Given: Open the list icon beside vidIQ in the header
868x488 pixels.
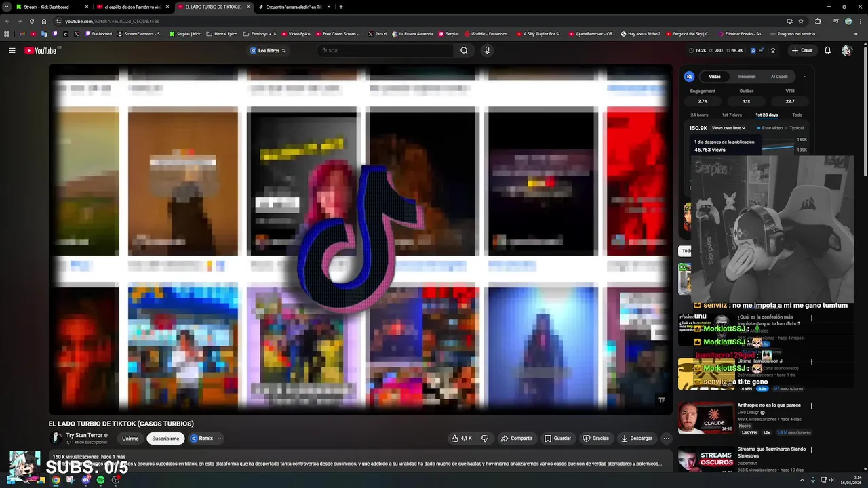Looking at the screenshot, I should pos(761,50).
